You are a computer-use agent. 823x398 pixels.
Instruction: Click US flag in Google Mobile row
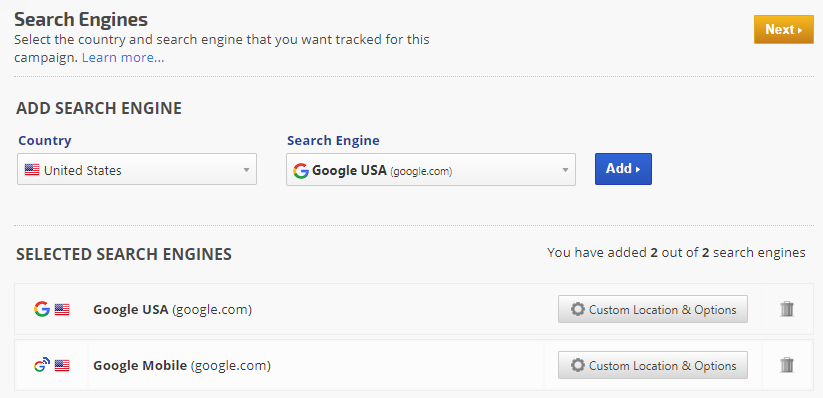click(62, 365)
